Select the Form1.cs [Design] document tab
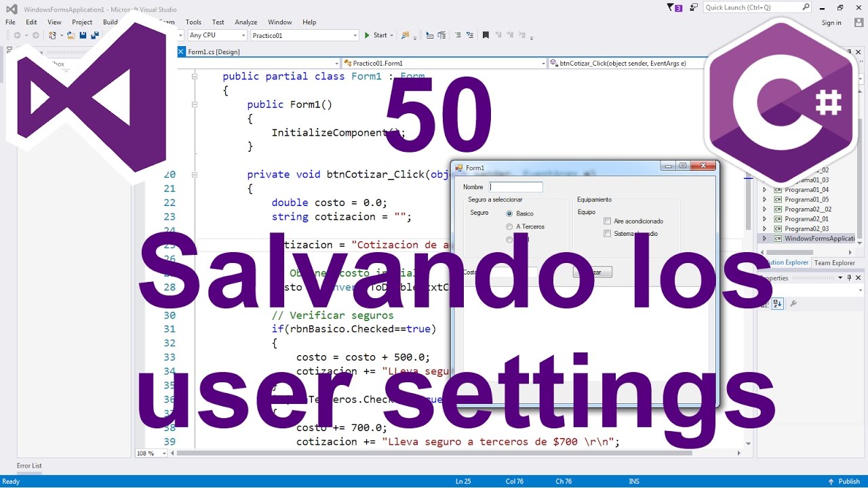This screenshot has width=868, height=488. pos(214,52)
